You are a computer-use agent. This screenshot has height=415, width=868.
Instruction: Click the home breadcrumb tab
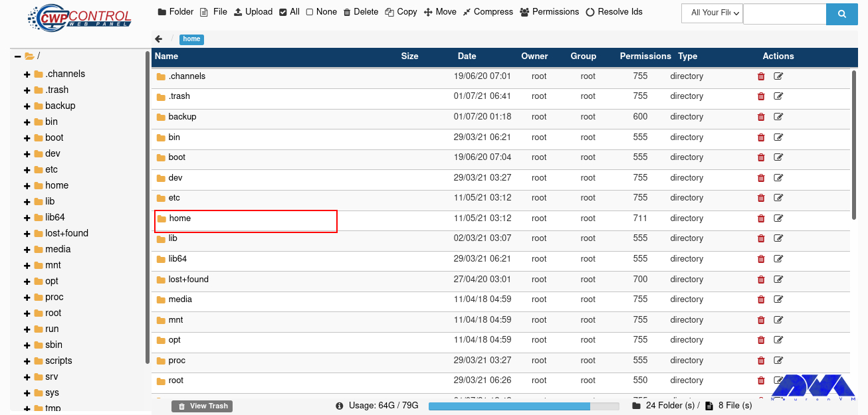click(x=191, y=39)
